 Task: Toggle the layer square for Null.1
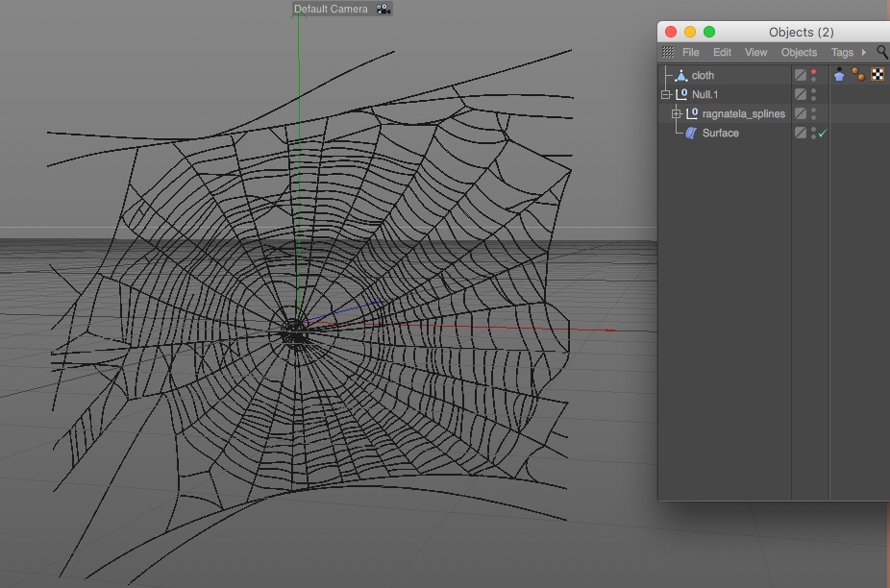tap(800, 94)
